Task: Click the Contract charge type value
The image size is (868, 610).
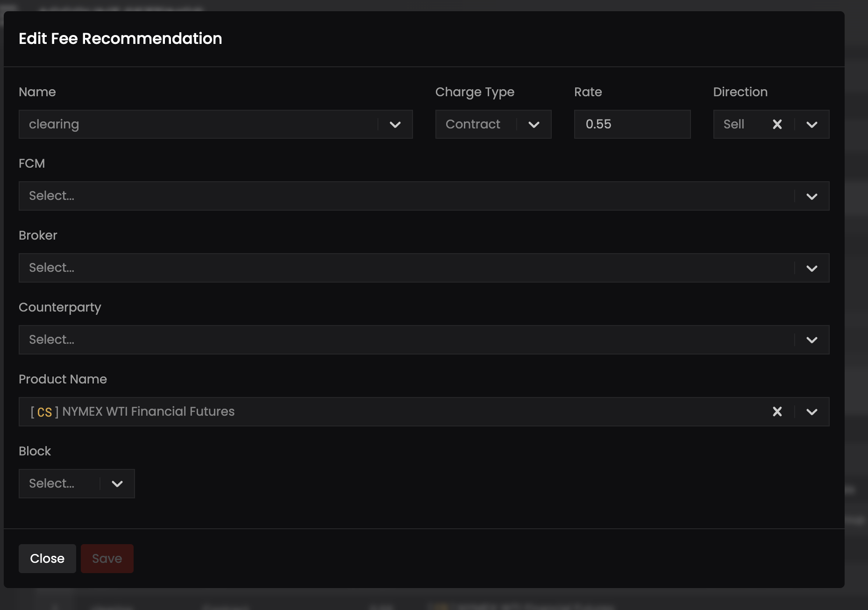Action: [x=473, y=124]
